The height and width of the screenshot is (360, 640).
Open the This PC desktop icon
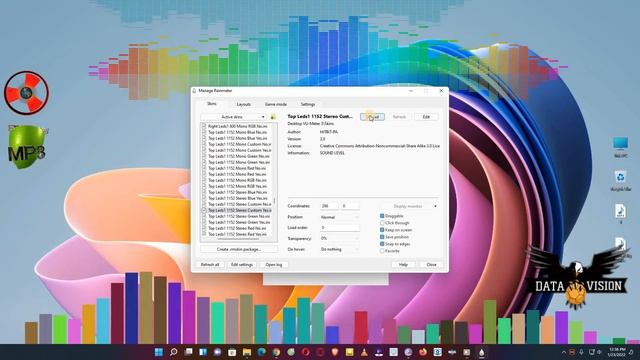point(620,147)
